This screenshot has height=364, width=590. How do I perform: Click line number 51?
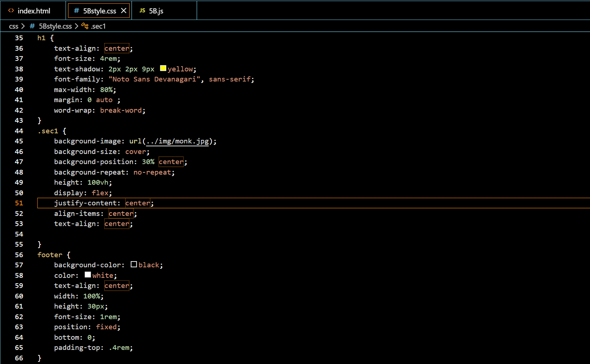[19, 203]
